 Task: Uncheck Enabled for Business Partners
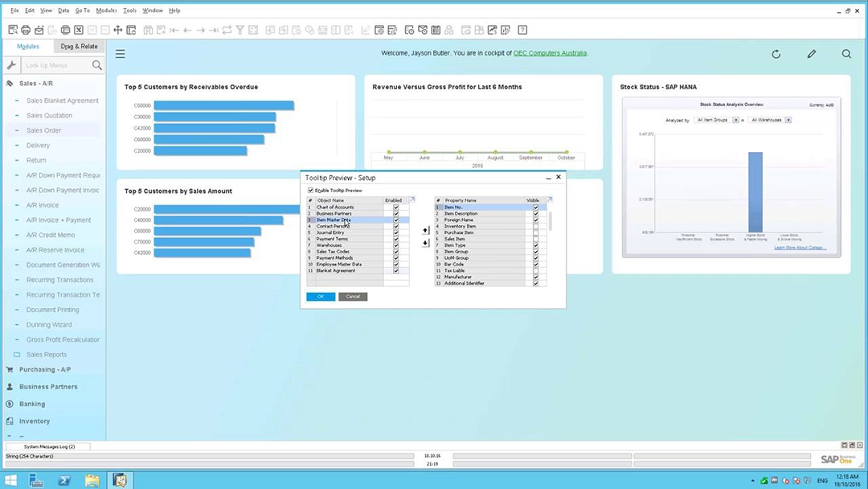coord(396,214)
